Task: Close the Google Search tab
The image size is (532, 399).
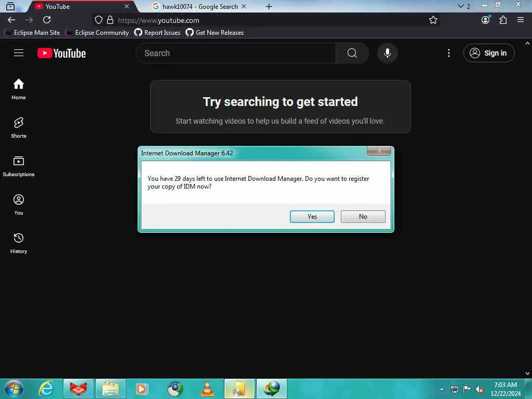Action: (x=244, y=6)
